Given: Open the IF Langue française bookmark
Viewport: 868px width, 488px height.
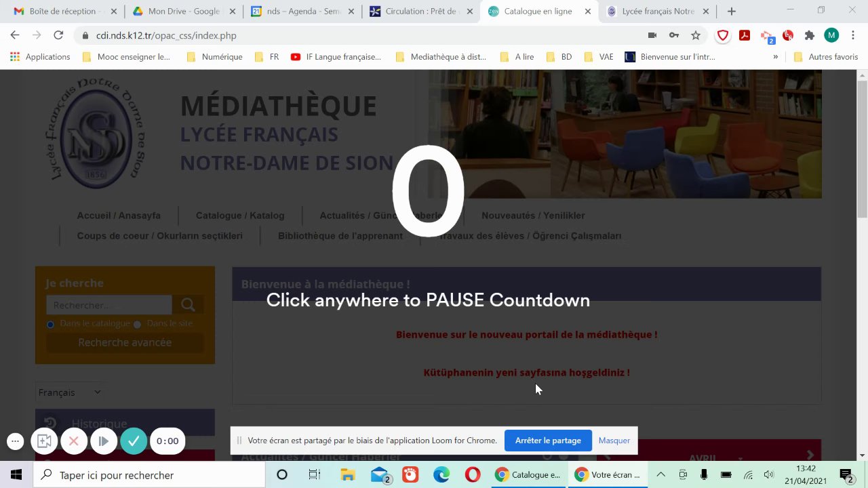Looking at the screenshot, I should [336, 57].
